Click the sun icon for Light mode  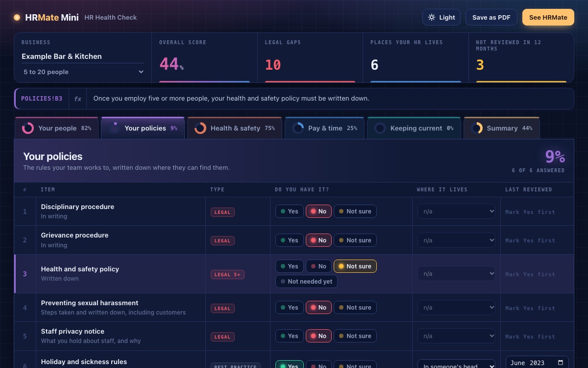(x=432, y=17)
